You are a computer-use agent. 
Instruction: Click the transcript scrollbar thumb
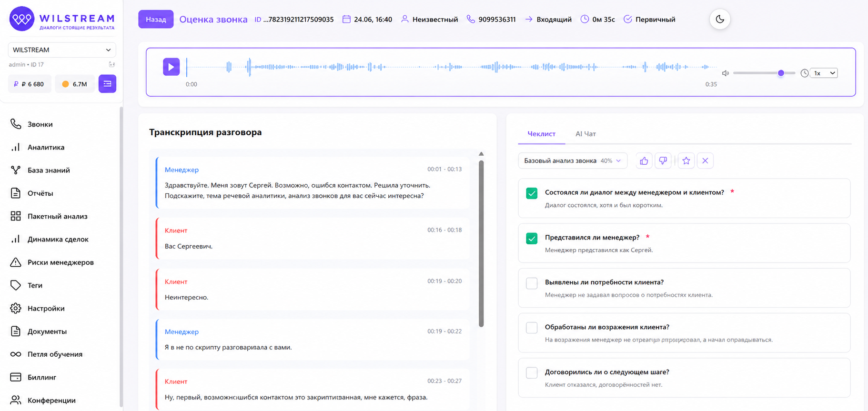tap(481, 243)
